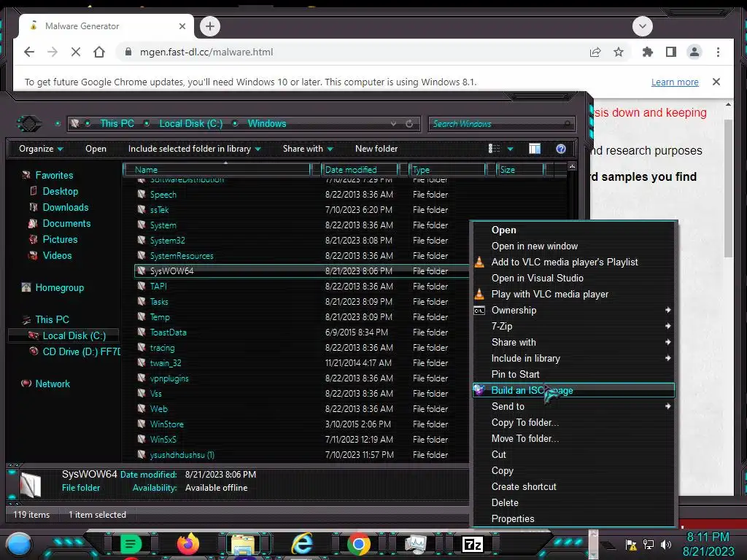Open Chrome three-dot menu
The image size is (747, 560).
click(x=718, y=52)
